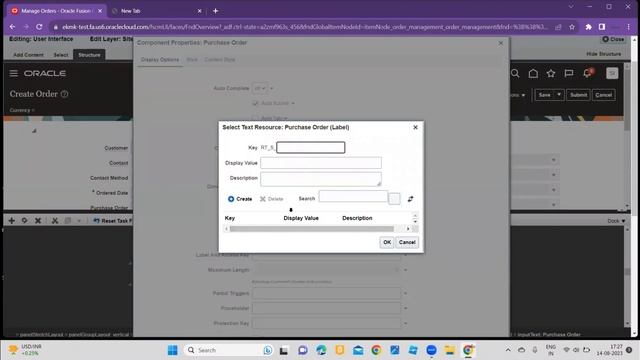Click Reset Task Flow button

[113, 220]
